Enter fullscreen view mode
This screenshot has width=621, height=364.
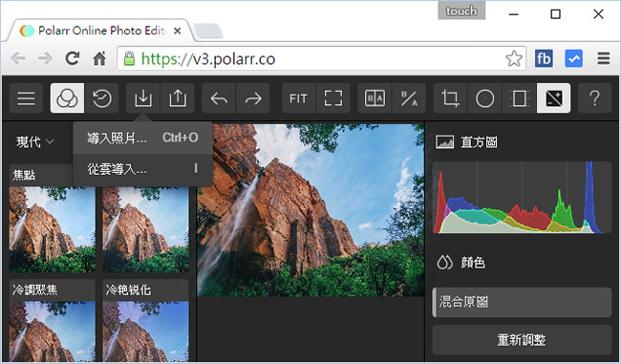pos(333,98)
